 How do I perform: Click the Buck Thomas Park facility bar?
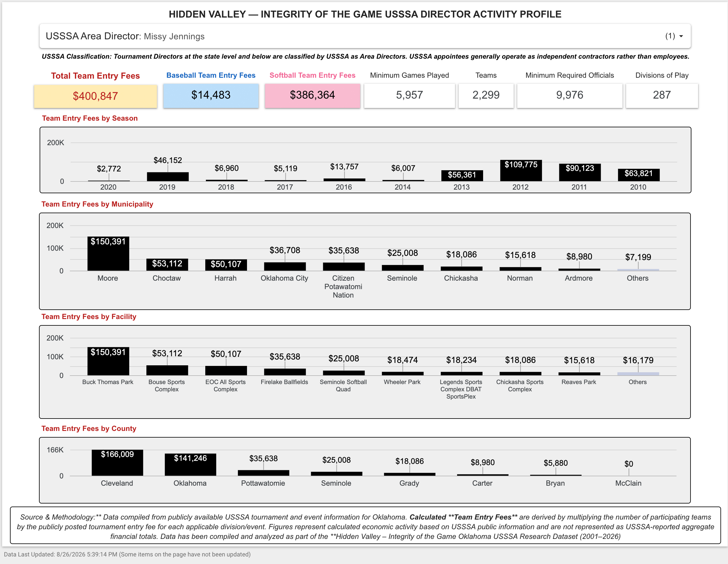[108, 361]
